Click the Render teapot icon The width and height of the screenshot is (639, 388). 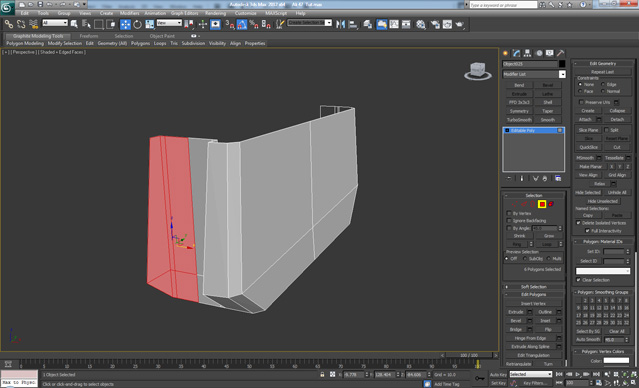point(460,24)
